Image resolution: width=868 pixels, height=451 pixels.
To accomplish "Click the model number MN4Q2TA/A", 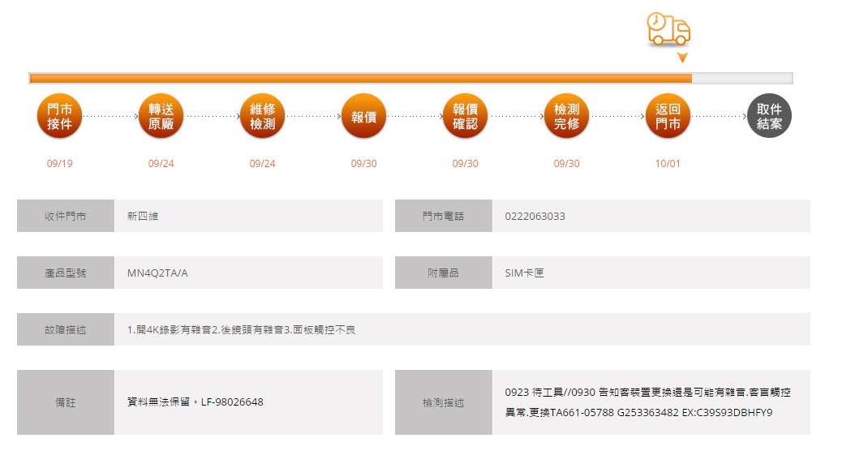I will [157, 273].
